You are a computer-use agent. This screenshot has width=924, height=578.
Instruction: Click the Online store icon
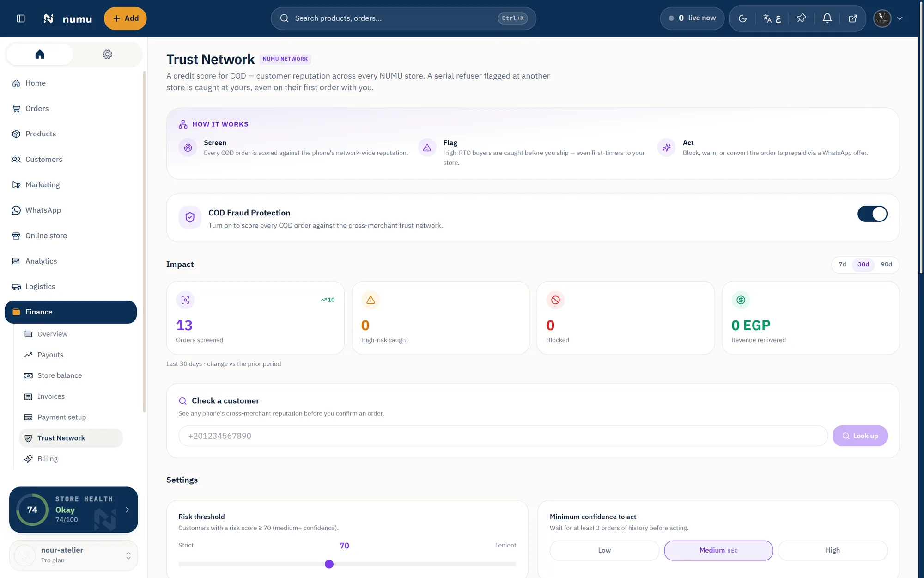[x=16, y=236]
